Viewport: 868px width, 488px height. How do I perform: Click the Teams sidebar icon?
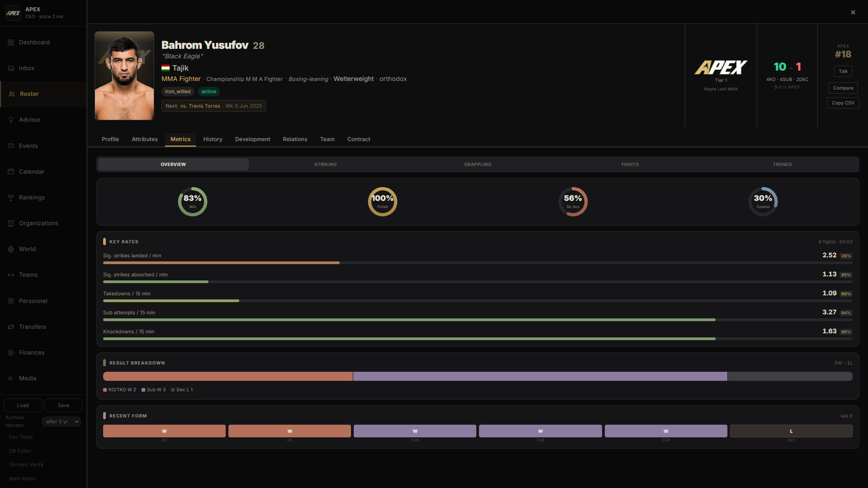pyautogui.click(x=11, y=275)
